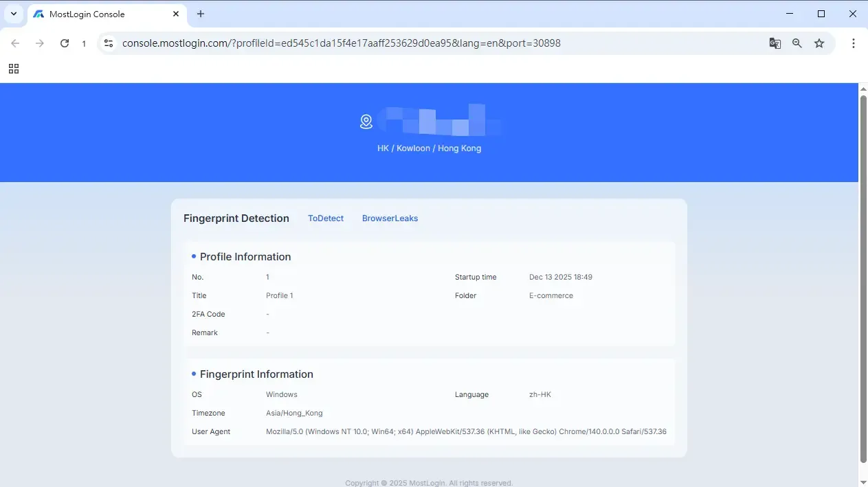The image size is (868, 487).
Task: Open the tab search chevron at top left
Action: pos(14,14)
